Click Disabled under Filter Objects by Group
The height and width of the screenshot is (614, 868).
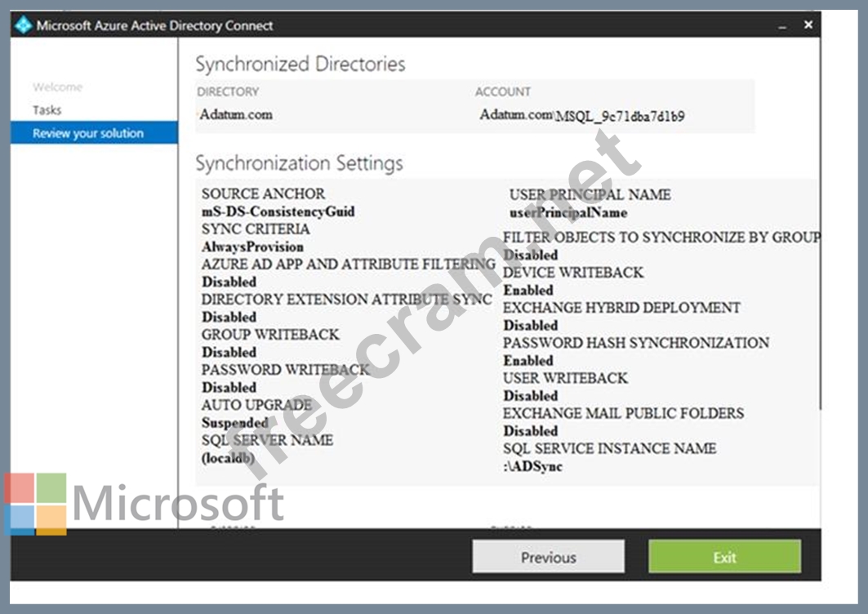pyautogui.click(x=530, y=256)
